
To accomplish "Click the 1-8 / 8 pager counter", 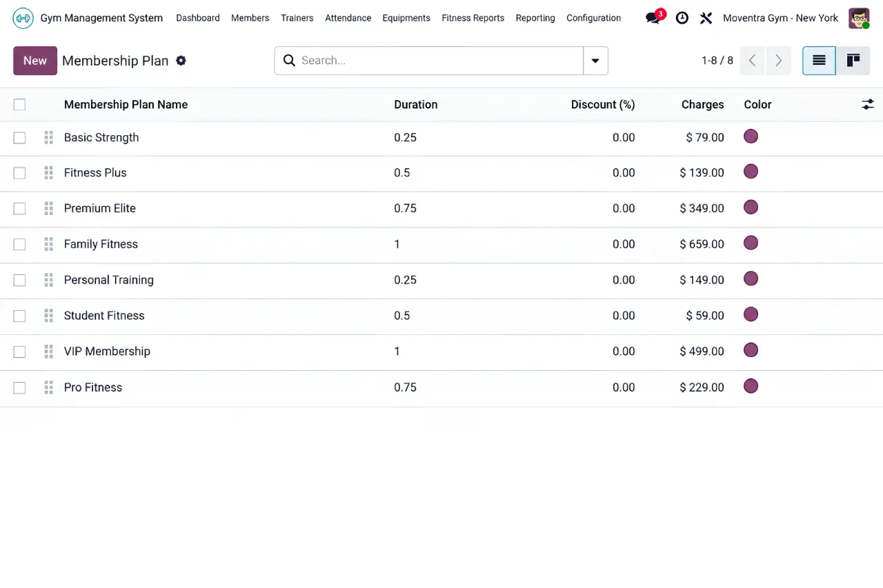I will pyautogui.click(x=717, y=61).
